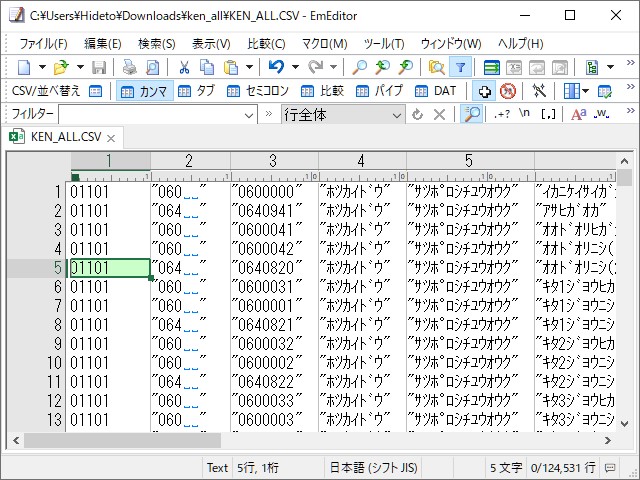Open the 検索(S) menu
Screen dimensions: 640x480
(x=156, y=43)
